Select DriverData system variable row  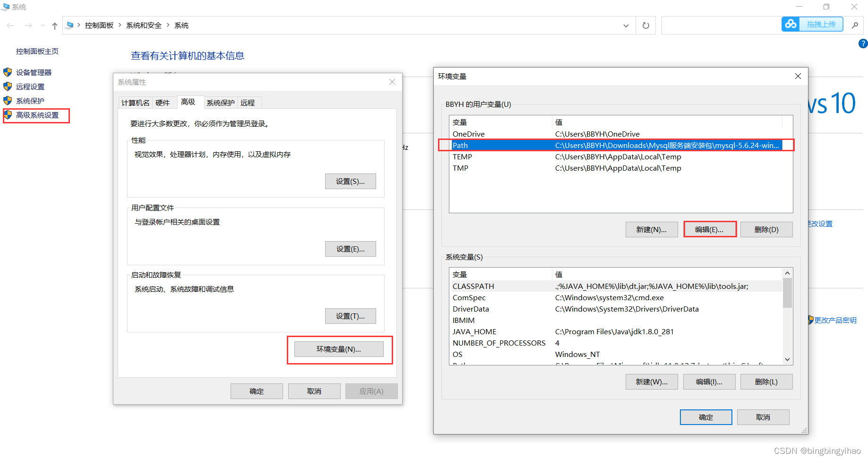click(x=616, y=309)
